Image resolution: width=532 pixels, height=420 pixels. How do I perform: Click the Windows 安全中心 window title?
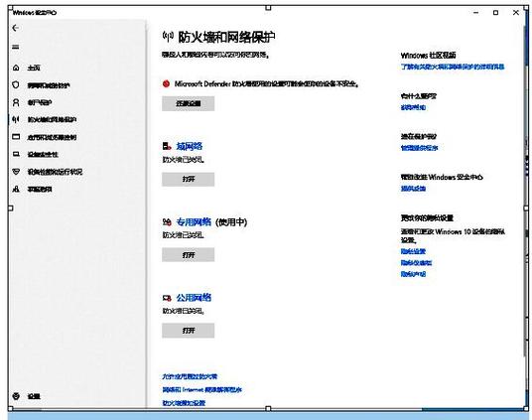tap(35, 13)
